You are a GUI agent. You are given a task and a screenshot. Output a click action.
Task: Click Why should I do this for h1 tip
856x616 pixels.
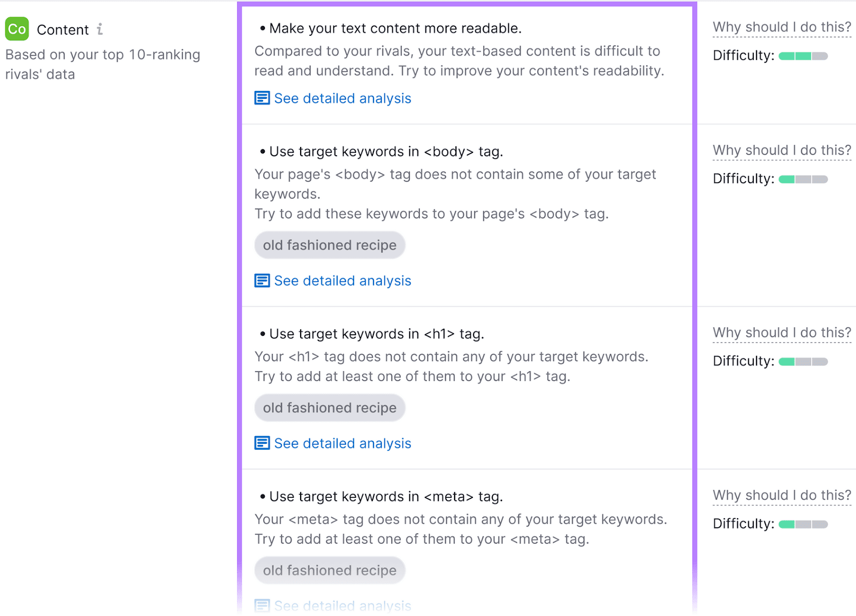click(781, 332)
